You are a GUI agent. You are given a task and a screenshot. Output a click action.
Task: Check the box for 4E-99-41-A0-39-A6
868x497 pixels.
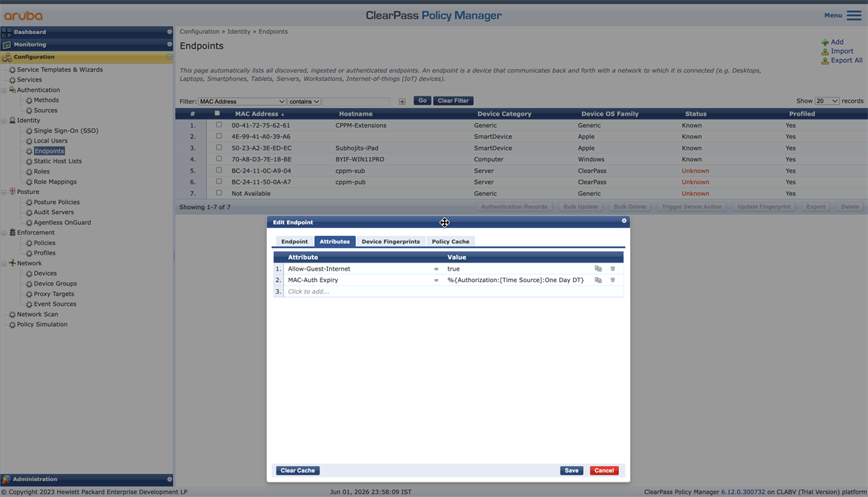point(219,136)
